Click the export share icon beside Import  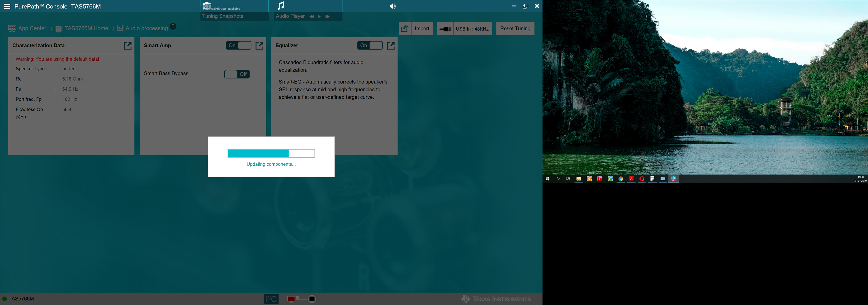click(x=405, y=29)
